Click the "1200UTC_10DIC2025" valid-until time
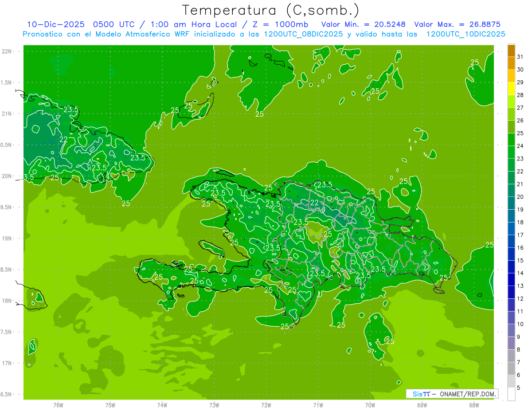 465,34
